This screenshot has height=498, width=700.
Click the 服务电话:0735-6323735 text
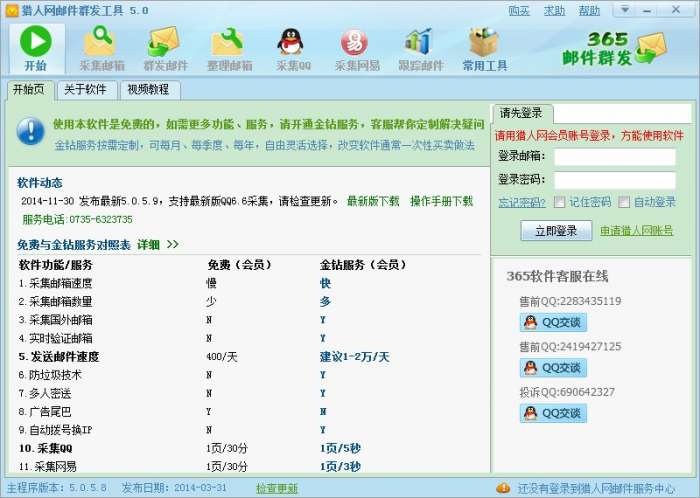(77, 220)
